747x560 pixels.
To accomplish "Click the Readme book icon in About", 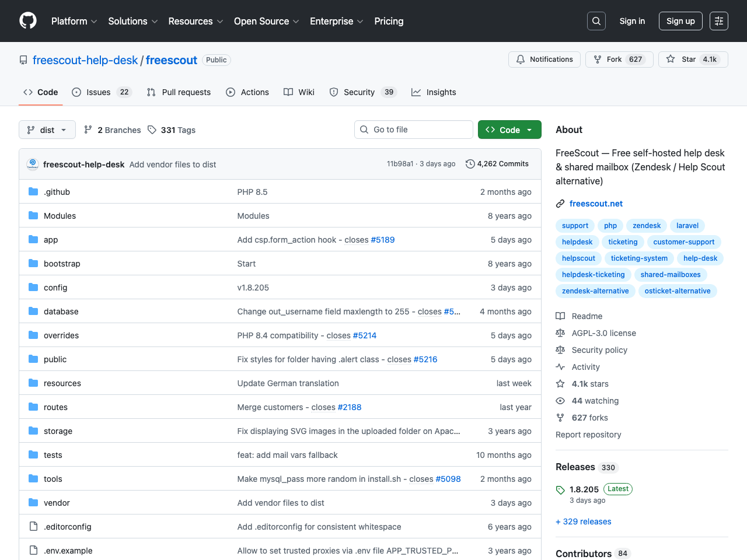I will pos(560,316).
